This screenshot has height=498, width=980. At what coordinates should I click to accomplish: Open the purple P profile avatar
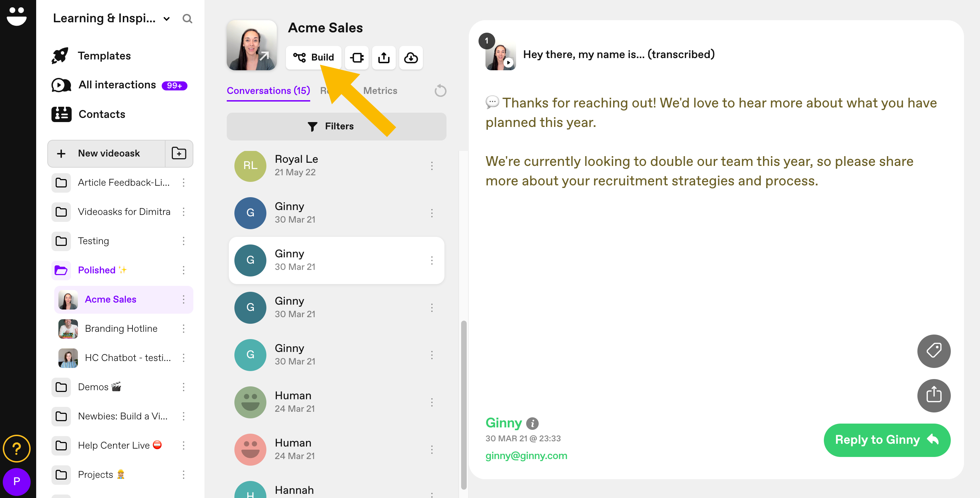(x=17, y=482)
